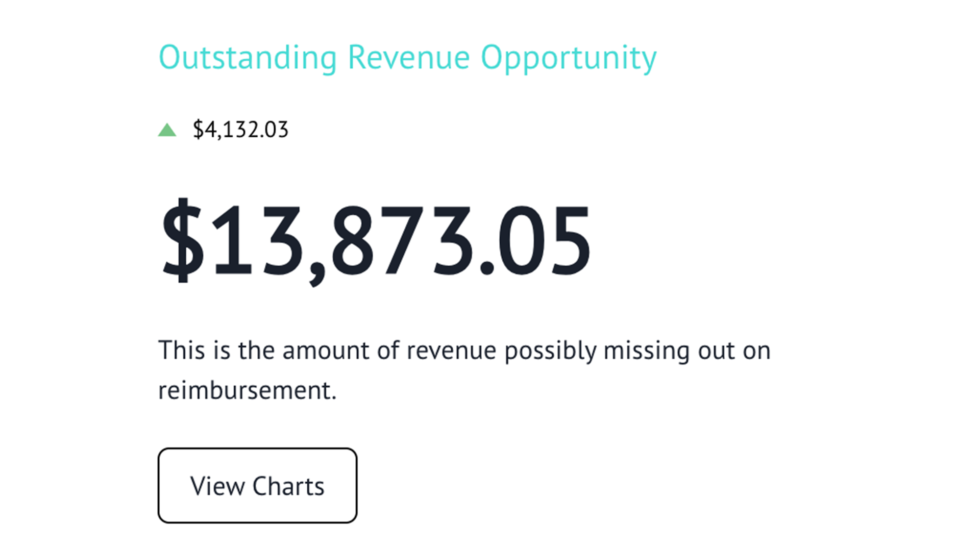This screenshot has height=551, width=980.
Task: Select the revenue increase row at the top
Action: [225, 131]
